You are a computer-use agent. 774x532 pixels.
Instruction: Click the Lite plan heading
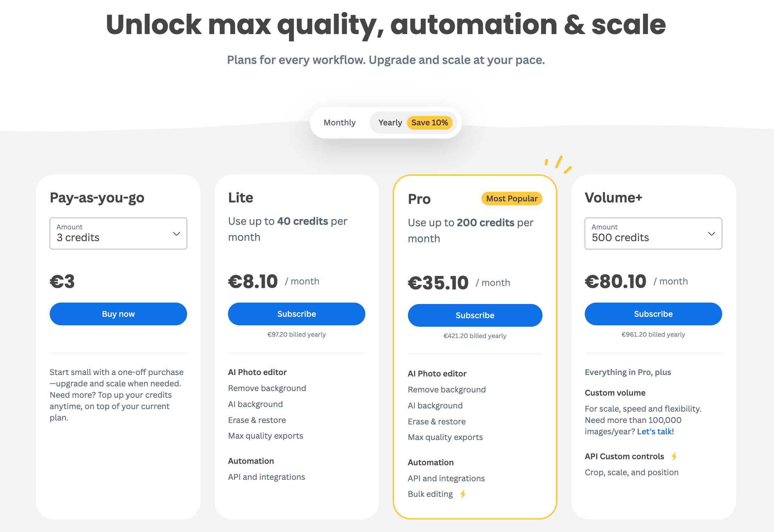tap(240, 197)
